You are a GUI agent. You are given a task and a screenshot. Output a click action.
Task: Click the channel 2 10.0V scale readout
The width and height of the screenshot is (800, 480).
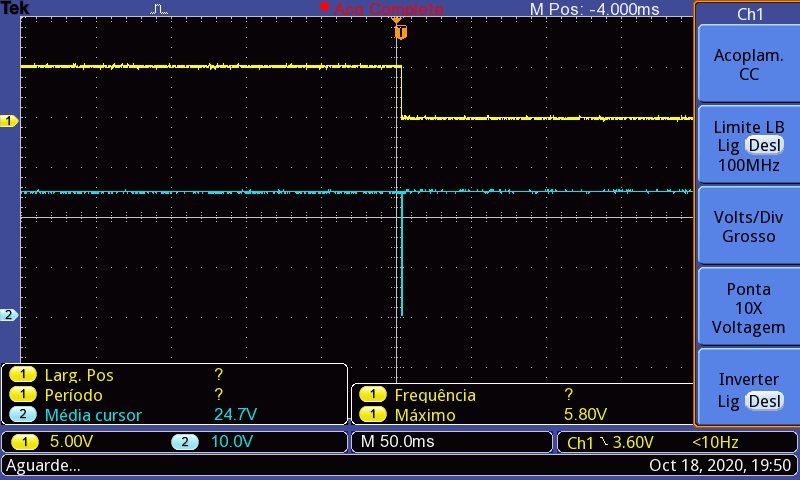coord(232,441)
